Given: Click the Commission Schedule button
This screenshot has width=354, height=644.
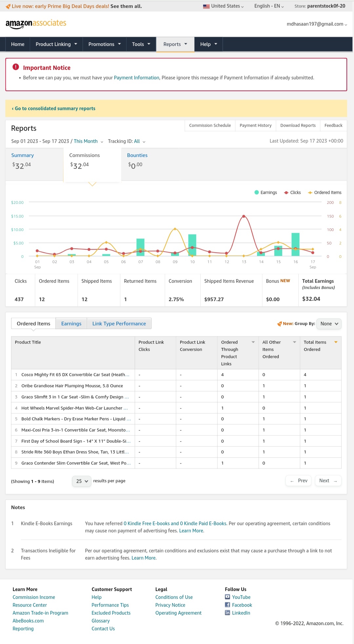Looking at the screenshot, I should point(210,125).
